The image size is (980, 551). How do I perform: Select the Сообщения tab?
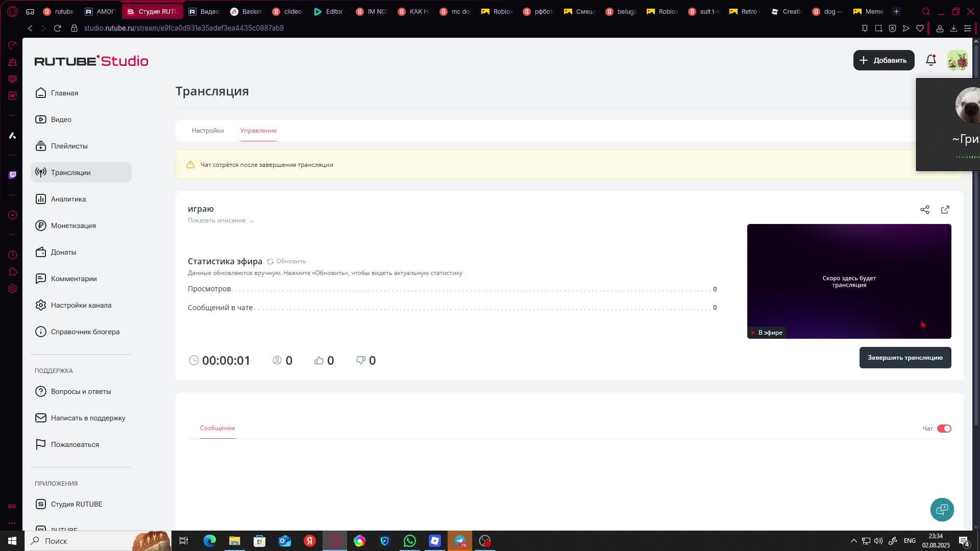(x=217, y=428)
